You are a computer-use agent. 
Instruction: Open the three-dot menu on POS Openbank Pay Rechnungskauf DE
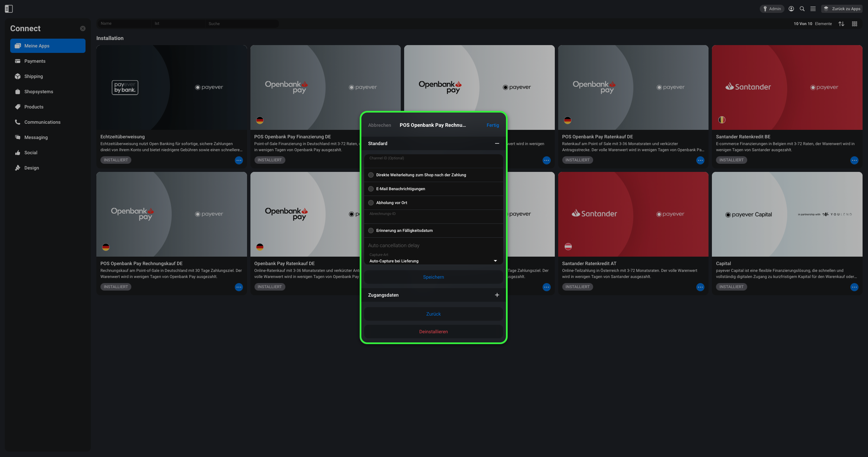239,287
